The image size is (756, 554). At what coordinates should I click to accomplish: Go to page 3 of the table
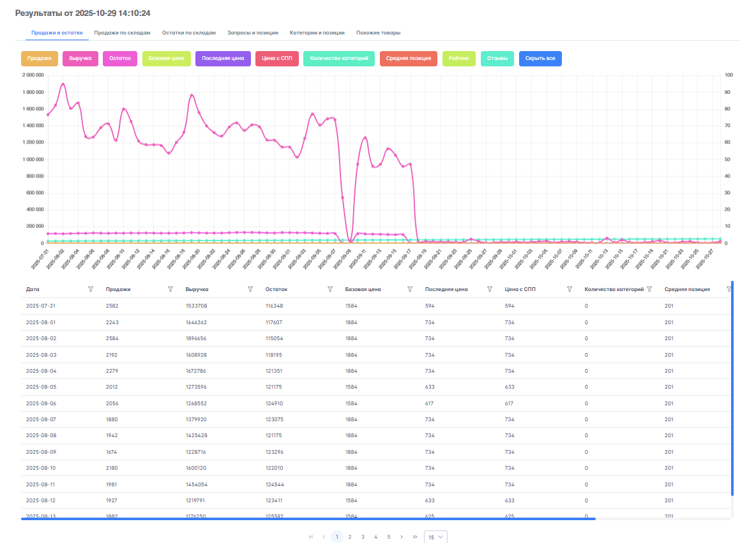(363, 537)
